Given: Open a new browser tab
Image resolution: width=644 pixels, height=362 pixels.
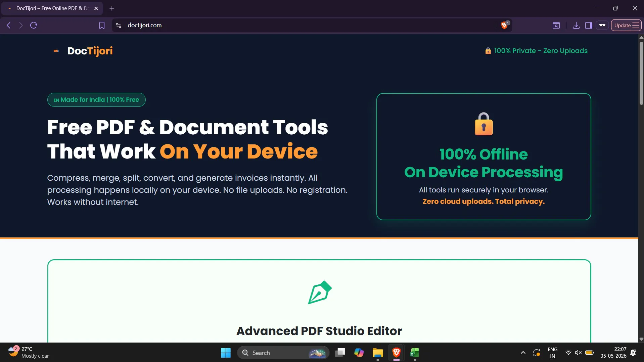Looking at the screenshot, I should click(x=112, y=8).
